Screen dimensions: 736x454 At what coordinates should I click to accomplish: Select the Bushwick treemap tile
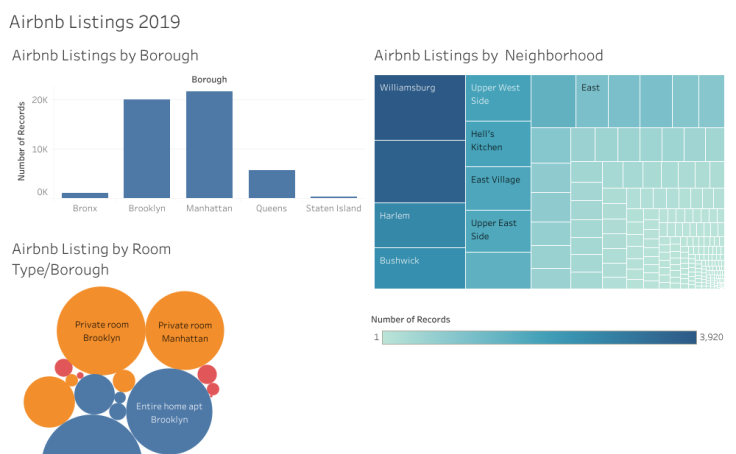point(419,267)
